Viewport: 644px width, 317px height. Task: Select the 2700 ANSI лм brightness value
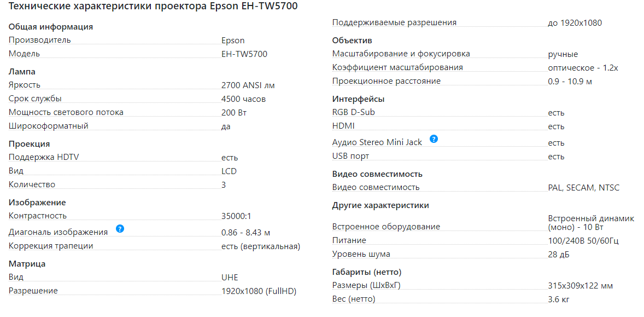coord(248,85)
